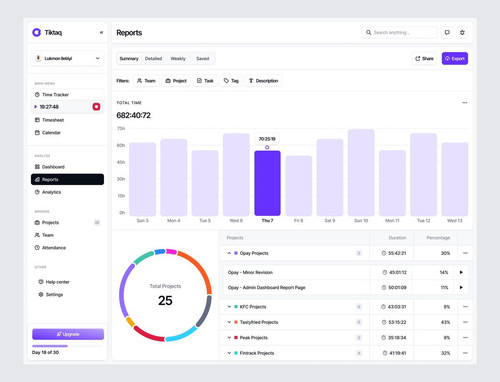
Task: Click the blue Fintrack Projects color square
Action: pyautogui.click(x=236, y=353)
